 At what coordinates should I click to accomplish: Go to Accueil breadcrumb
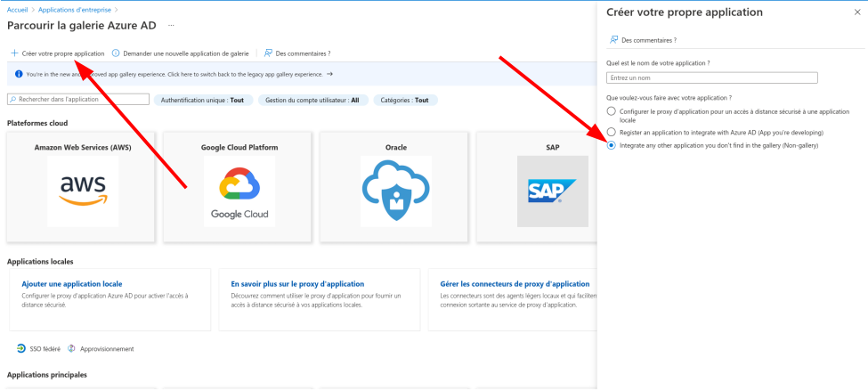click(x=17, y=10)
